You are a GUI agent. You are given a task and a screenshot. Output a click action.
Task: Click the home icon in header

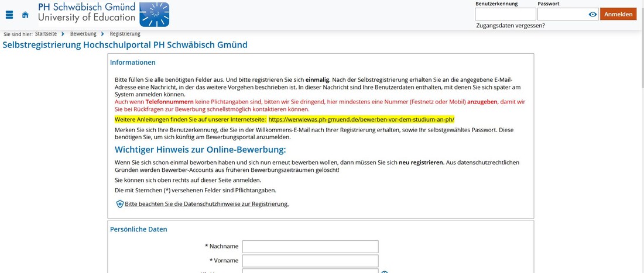pyautogui.click(x=25, y=15)
